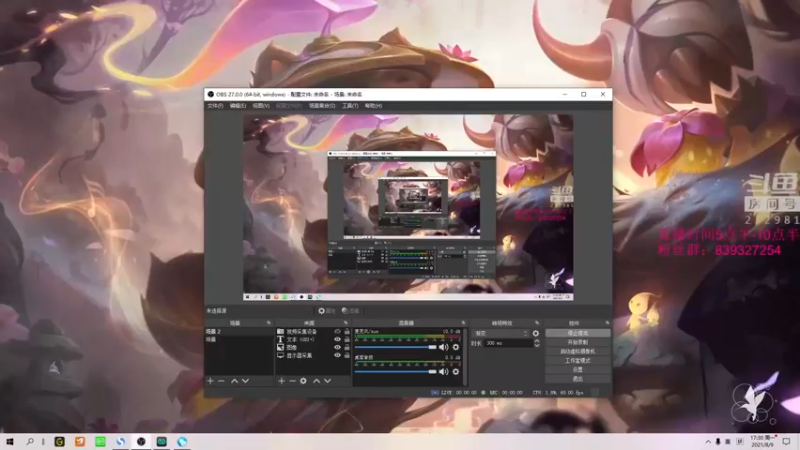Open the 工具(T) Tools menu
Image resolution: width=800 pixels, height=450 pixels.
[350, 106]
